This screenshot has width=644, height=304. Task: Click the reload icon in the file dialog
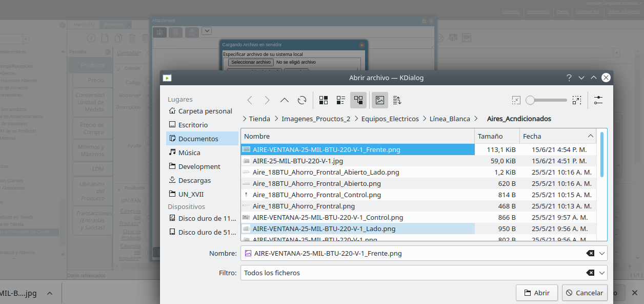click(302, 100)
